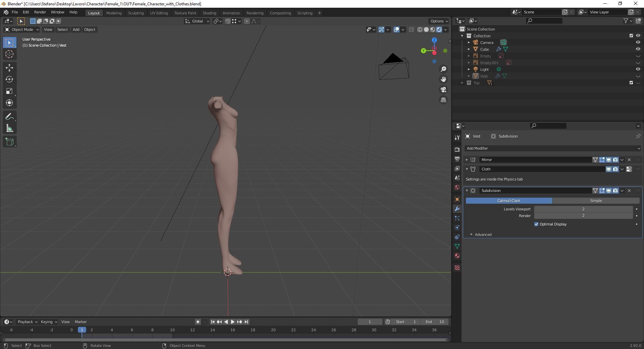This screenshot has height=349, width=644.
Task: Open the World properties tab
Action: pos(457,187)
